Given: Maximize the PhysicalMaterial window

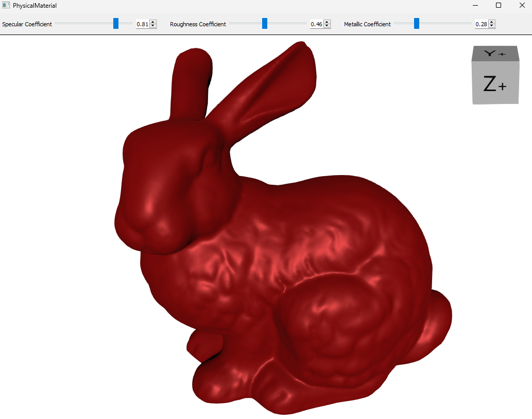Looking at the screenshot, I should click(x=498, y=5).
